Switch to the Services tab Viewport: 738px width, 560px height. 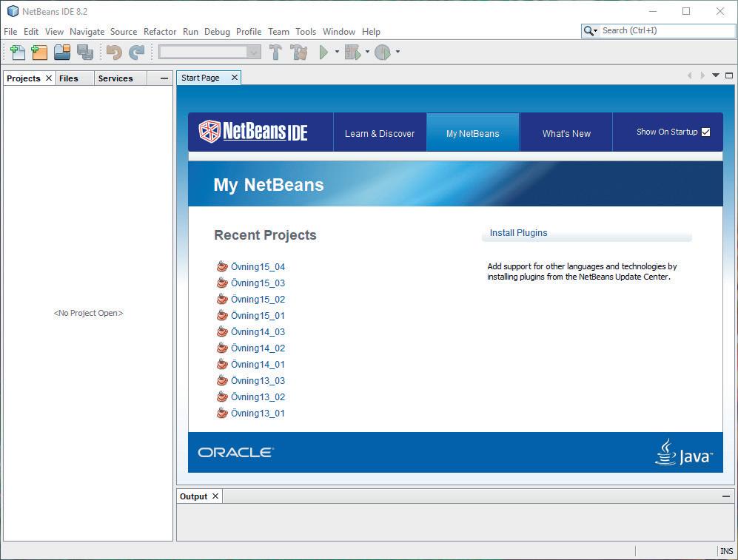pos(120,78)
